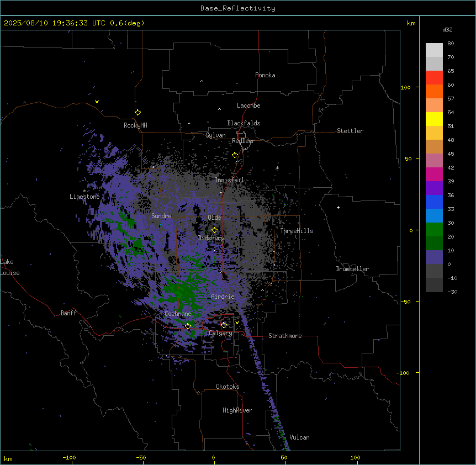476x465 pixels.
Task: Select the -30 value on the dBZ legend
Action: [x=452, y=292]
